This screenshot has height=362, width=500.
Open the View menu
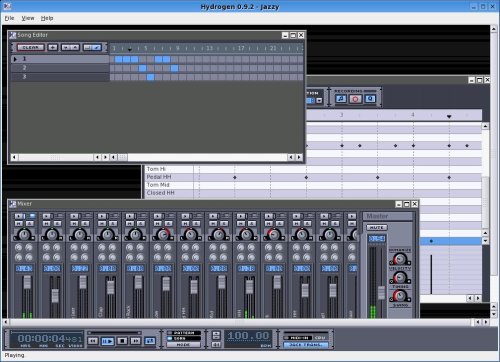pyautogui.click(x=28, y=18)
